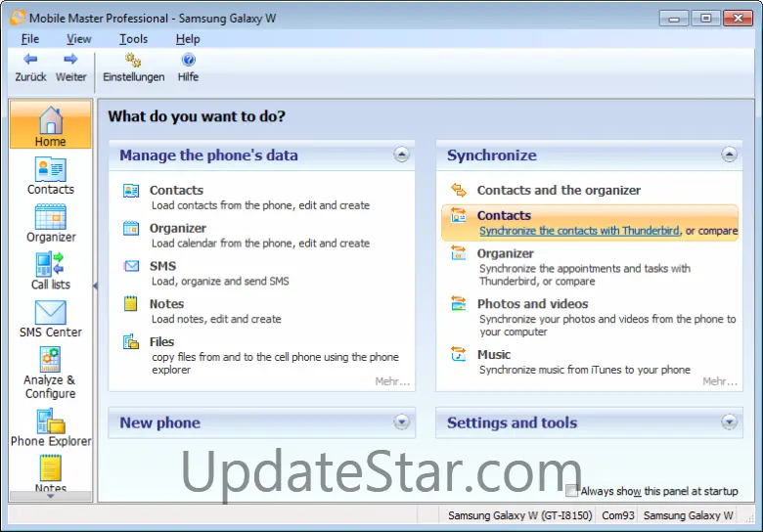Open the SMS heading link
This screenshot has width=763, height=532.
coord(162,266)
